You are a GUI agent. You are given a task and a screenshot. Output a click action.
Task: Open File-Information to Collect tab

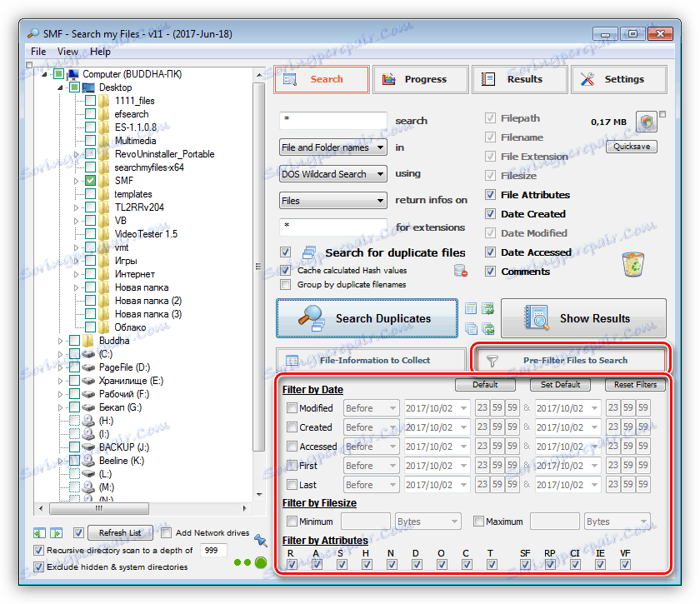pos(371,360)
